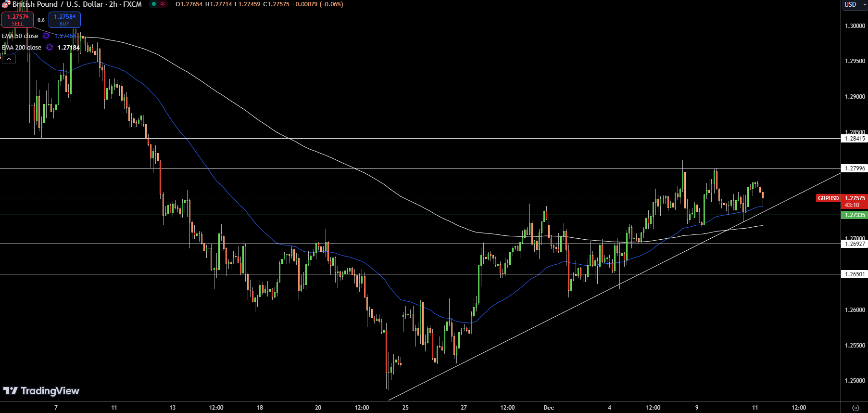Click the closing price C1.27575 value
This screenshot has height=413, width=868.
point(277,4)
